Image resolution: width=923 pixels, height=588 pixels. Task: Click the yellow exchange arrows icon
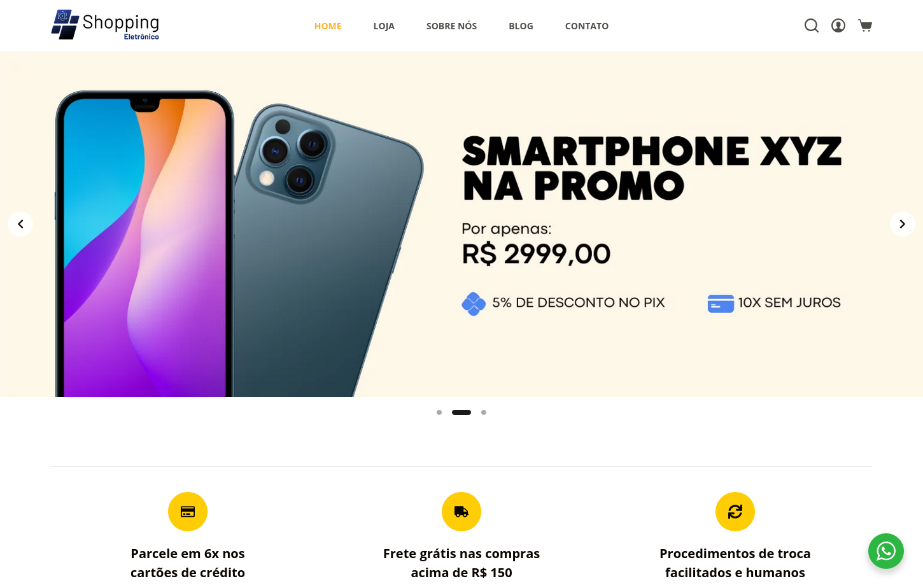[x=735, y=512]
